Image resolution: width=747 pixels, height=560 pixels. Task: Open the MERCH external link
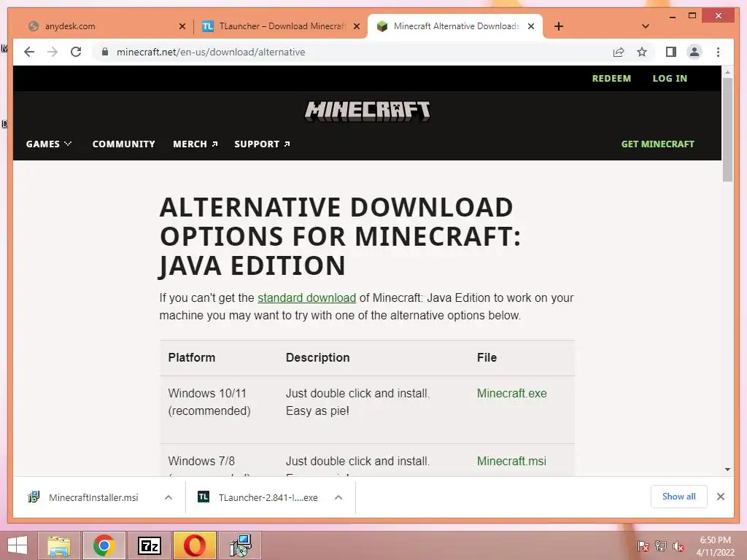(x=196, y=144)
